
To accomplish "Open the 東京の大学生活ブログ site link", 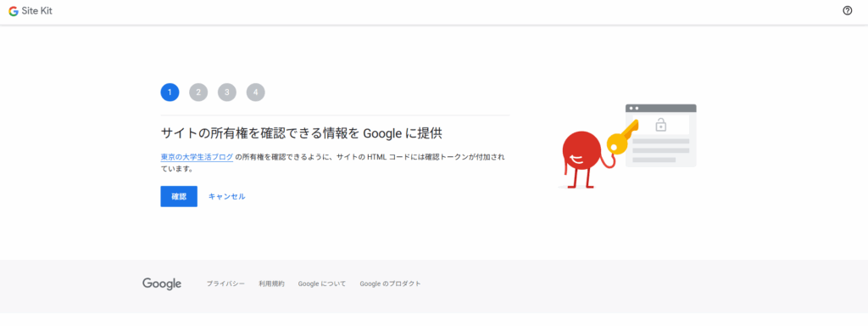I will click(x=197, y=157).
